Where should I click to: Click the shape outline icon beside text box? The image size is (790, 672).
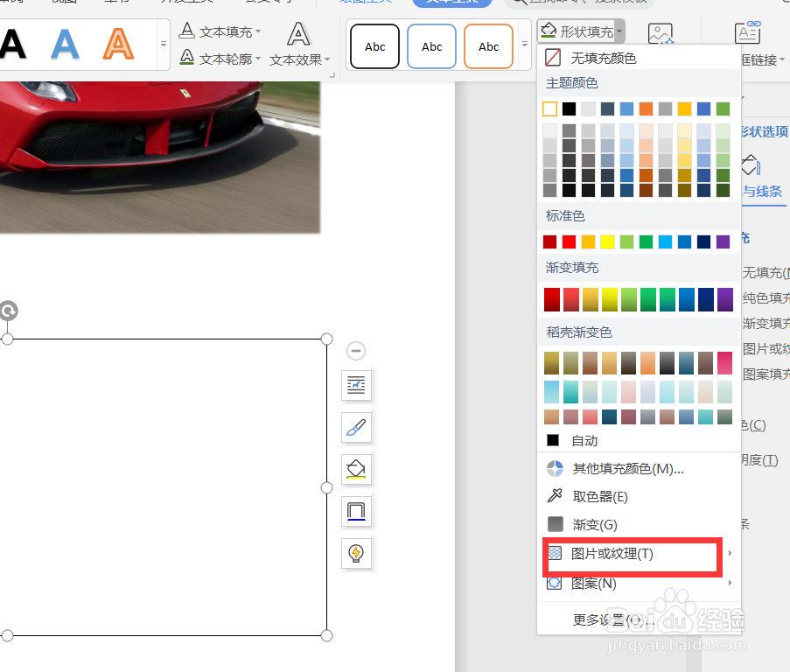(356, 511)
